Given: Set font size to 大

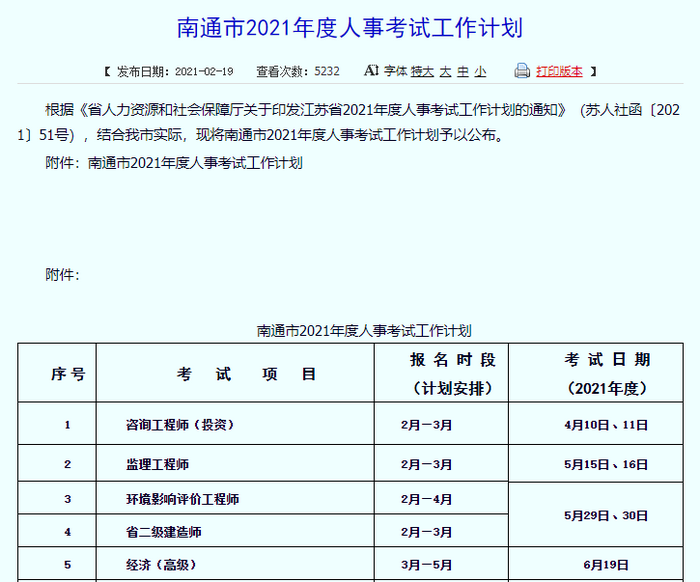Looking at the screenshot, I should (x=445, y=72).
